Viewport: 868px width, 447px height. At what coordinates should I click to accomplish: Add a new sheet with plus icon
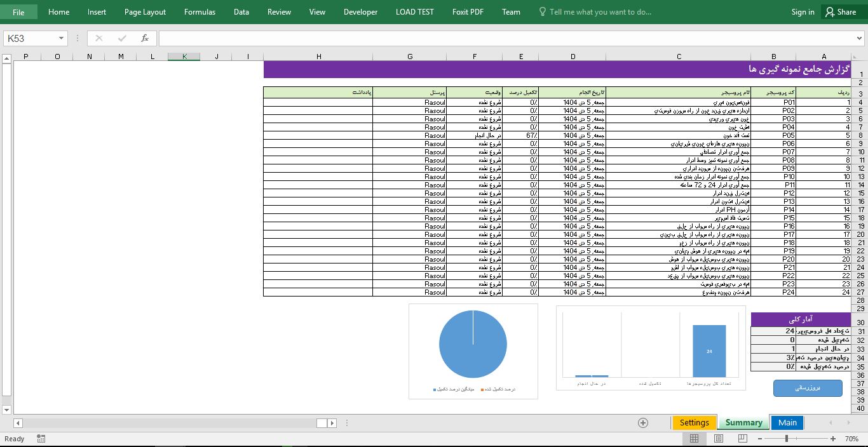click(643, 423)
